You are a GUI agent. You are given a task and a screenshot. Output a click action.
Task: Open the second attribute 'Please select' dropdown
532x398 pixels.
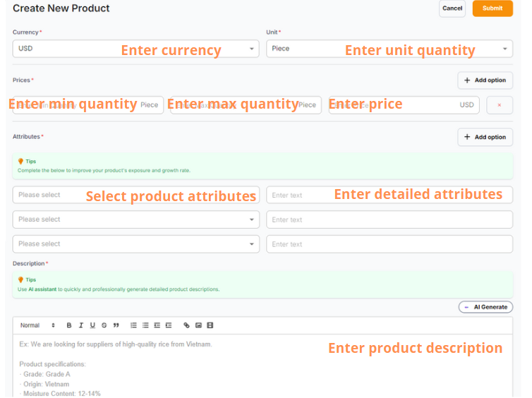[x=135, y=219]
